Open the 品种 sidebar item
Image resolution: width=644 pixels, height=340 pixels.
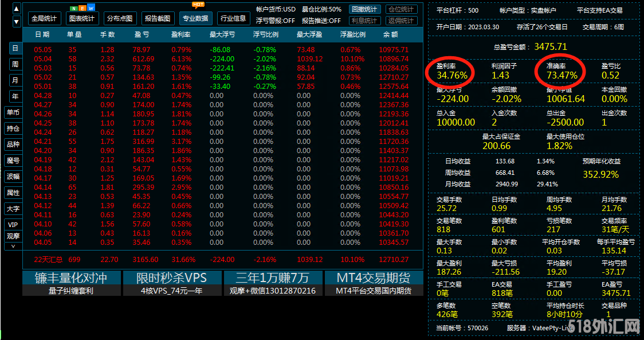(13, 144)
